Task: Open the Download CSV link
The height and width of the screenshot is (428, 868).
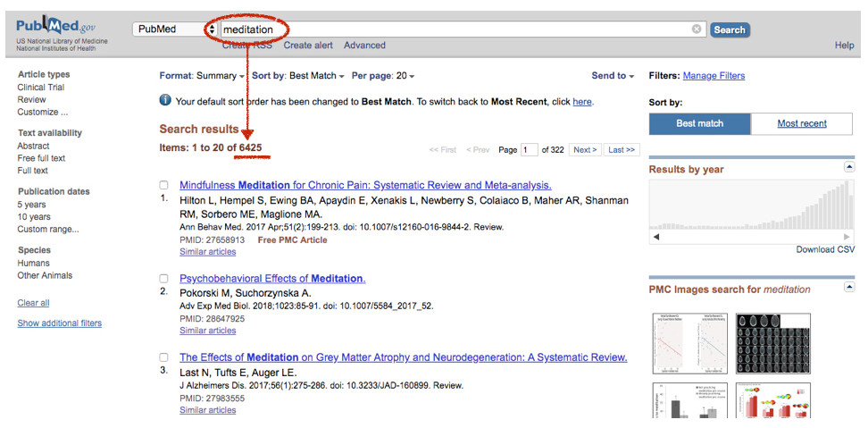Action: pyautogui.click(x=825, y=249)
